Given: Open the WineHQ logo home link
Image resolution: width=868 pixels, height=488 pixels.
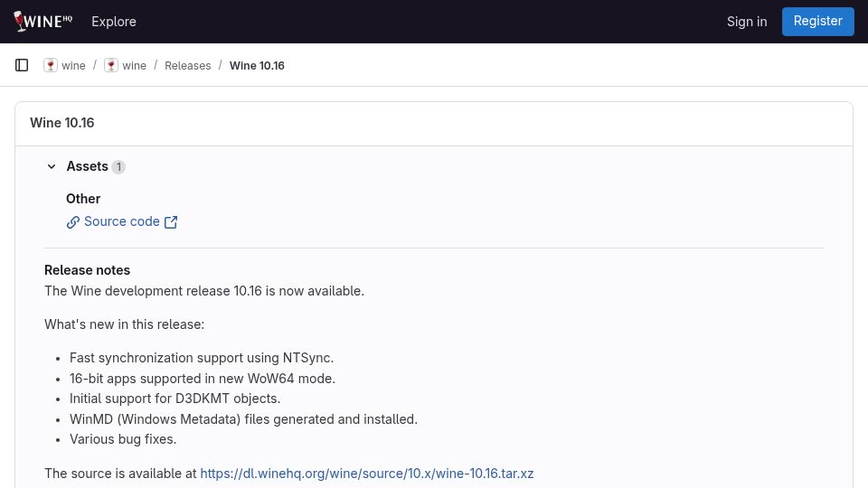Looking at the screenshot, I should (x=43, y=21).
